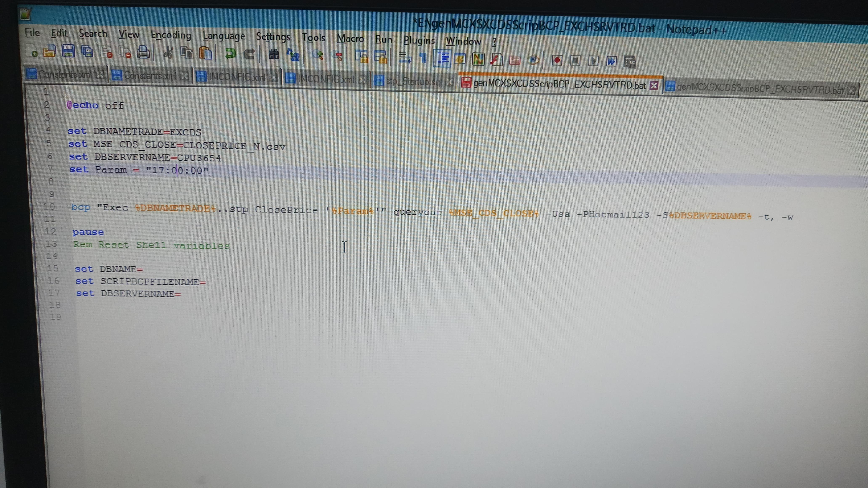Click the Start Recording macro icon
The height and width of the screenshot is (488, 868).
pyautogui.click(x=557, y=61)
